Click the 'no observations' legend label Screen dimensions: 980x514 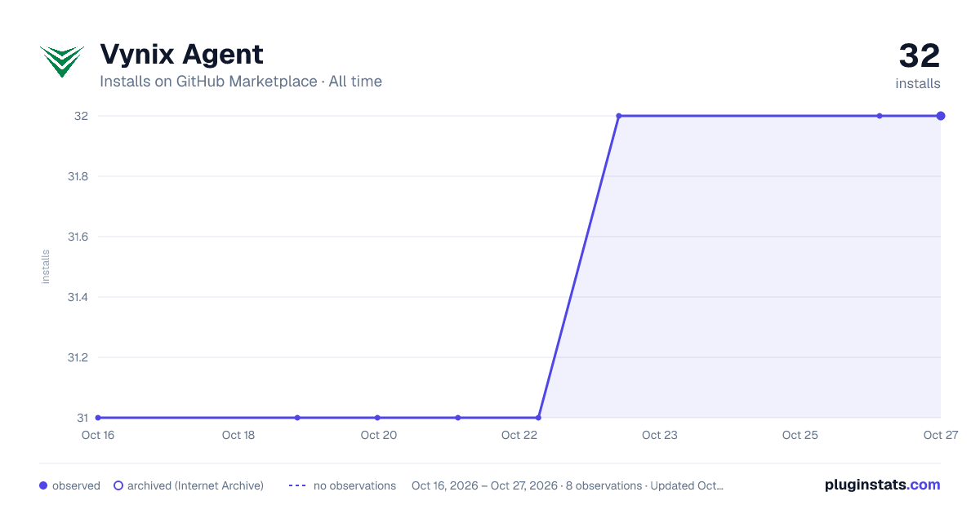tap(354, 485)
